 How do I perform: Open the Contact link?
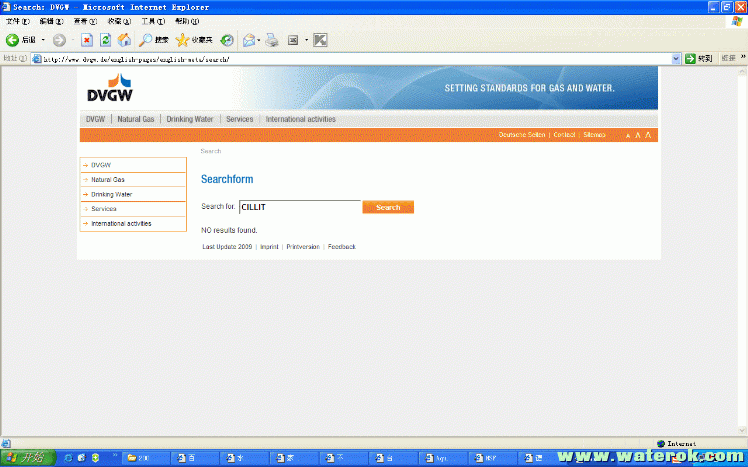click(x=564, y=135)
